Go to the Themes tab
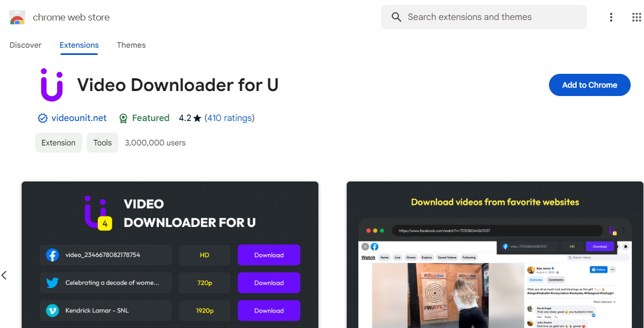644x328 pixels. pos(131,45)
